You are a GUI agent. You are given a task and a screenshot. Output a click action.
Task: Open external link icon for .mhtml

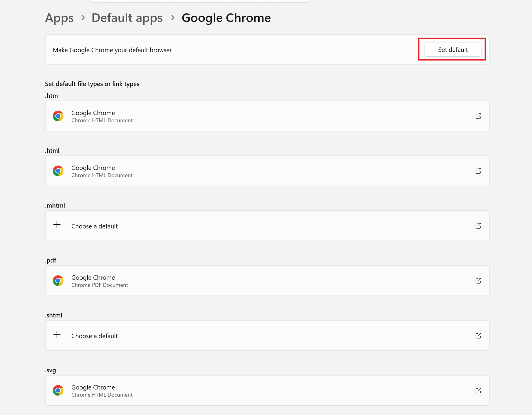[x=478, y=226]
